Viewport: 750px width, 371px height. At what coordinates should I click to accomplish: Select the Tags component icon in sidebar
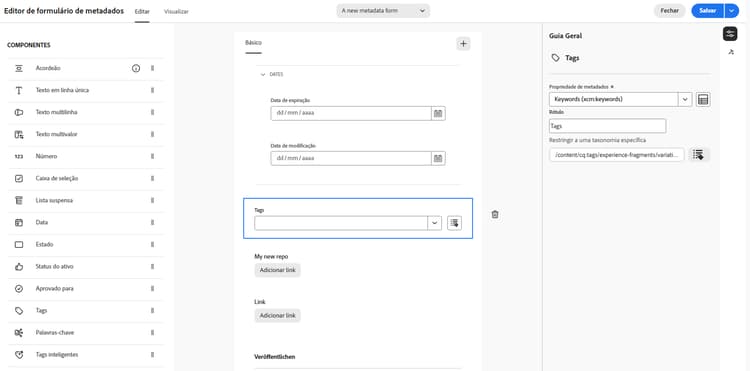pyautogui.click(x=19, y=311)
